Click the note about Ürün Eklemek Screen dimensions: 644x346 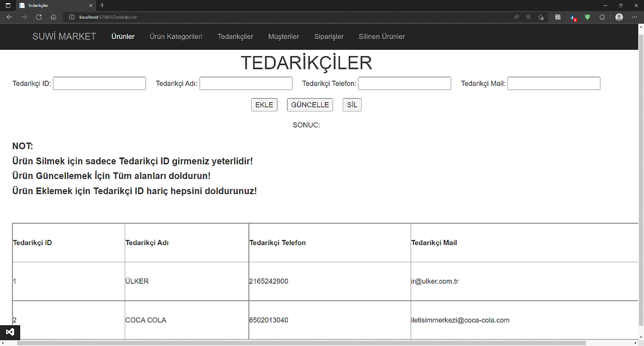pyautogui.click(x=134, y=191)
